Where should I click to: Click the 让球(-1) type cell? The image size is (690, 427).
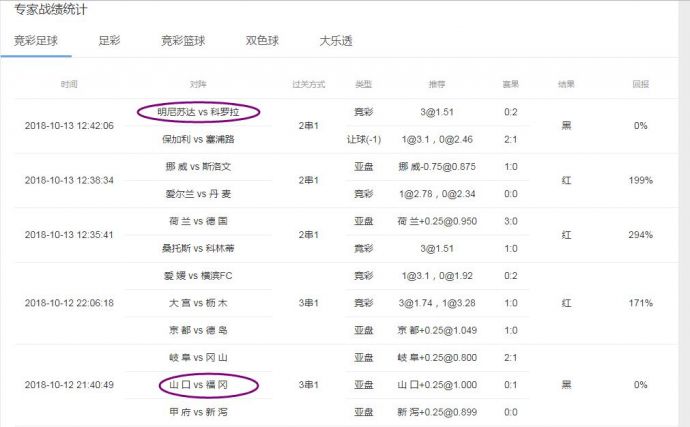[364, 140]
